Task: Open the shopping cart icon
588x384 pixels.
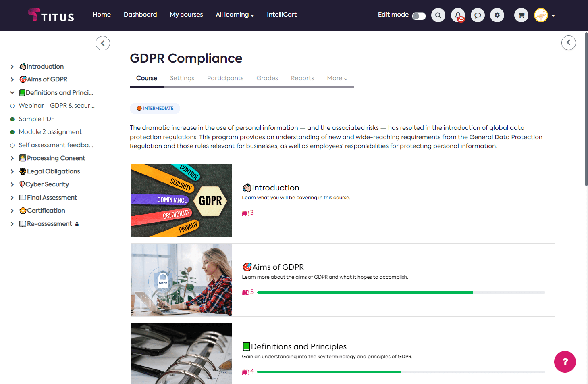Action: click(x=521, y=15)
